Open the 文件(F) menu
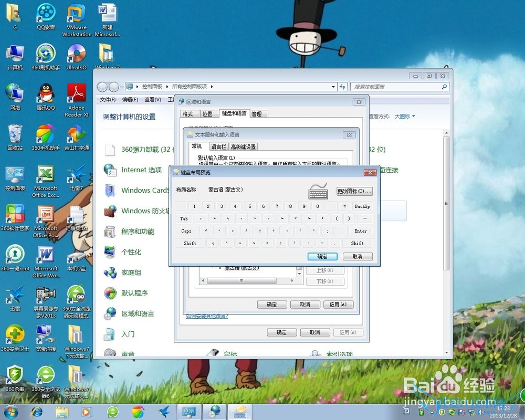 tap(108, 99)
